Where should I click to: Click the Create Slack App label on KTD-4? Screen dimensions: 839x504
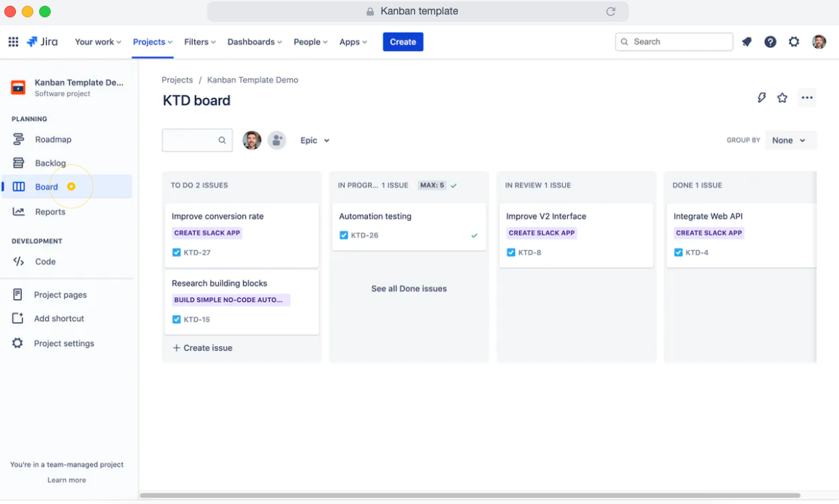709,232
